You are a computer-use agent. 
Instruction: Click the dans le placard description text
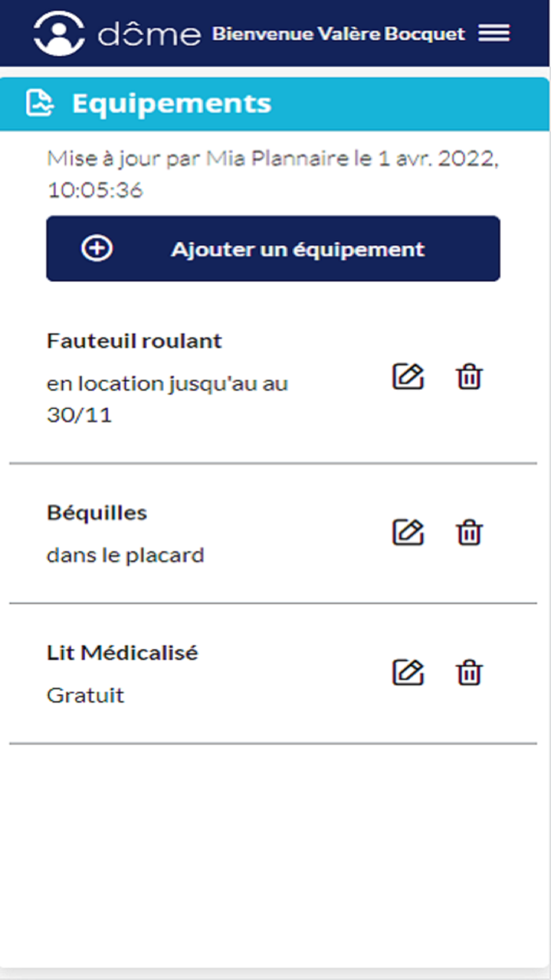126,555
